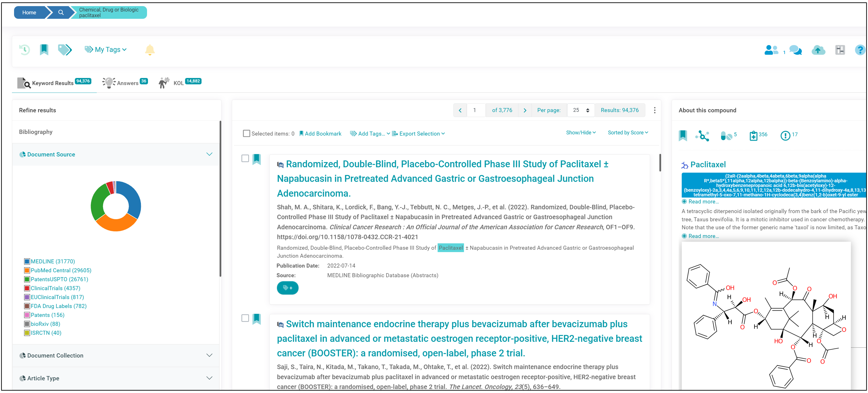Click Read more under compound name

[x=700, y=202]
